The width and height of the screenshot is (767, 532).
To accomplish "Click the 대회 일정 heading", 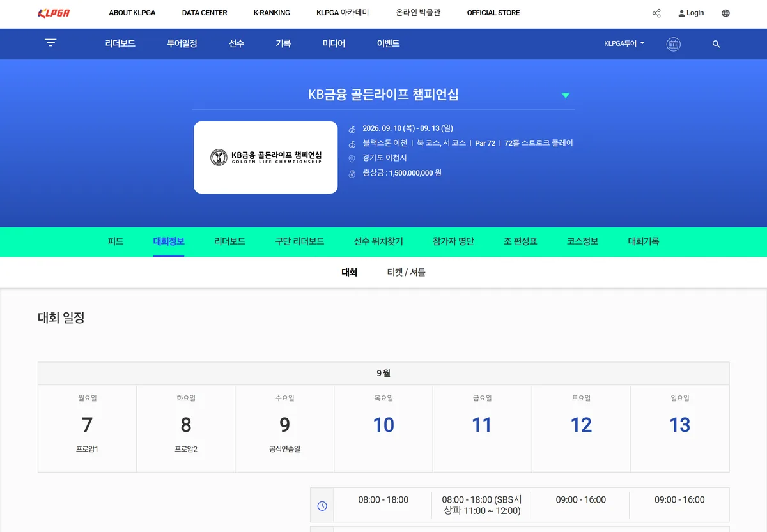I will click(61, 317).
